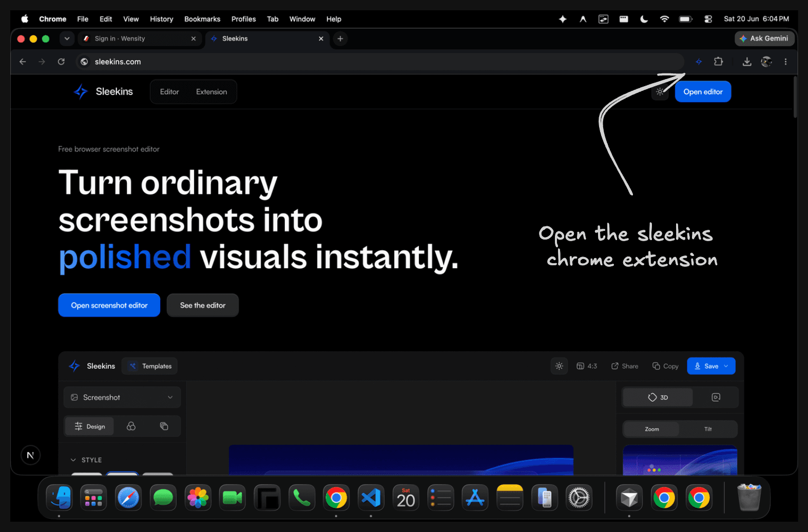This screenshot has height=532, width=808.
Task: Open Chrome three-dot menu
Action: tap(785, 62)
